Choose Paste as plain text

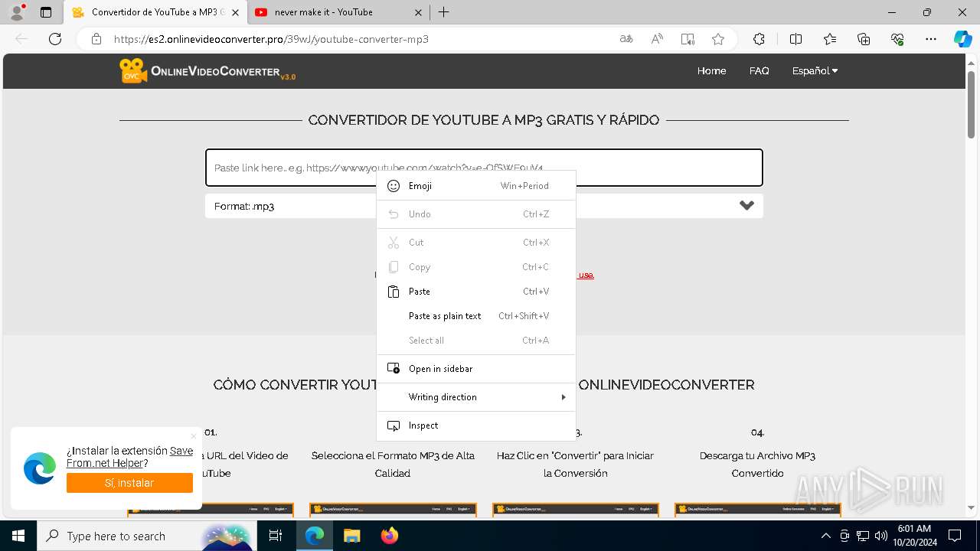(x=476, y=316)
